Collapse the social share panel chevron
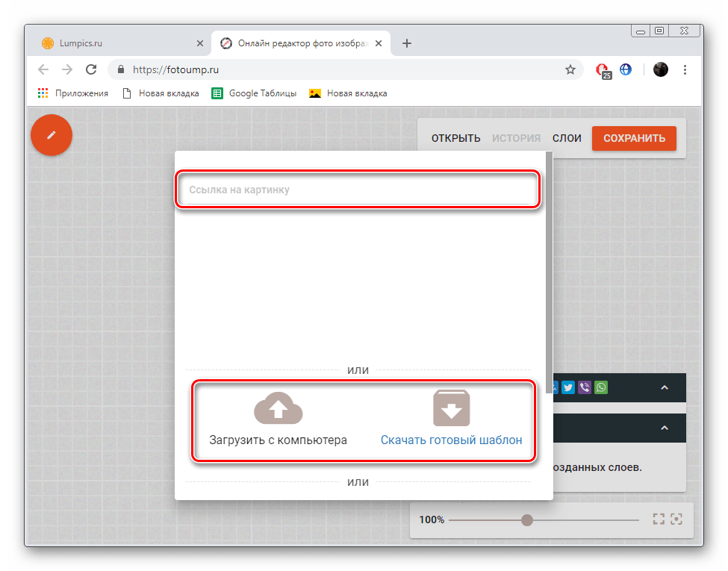 click(x=665, y=387)
